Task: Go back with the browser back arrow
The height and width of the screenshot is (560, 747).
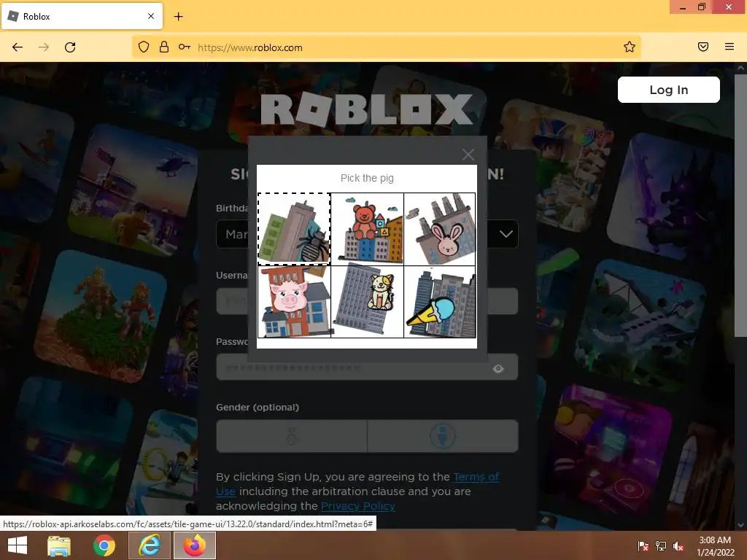Action: coord(18,47)
